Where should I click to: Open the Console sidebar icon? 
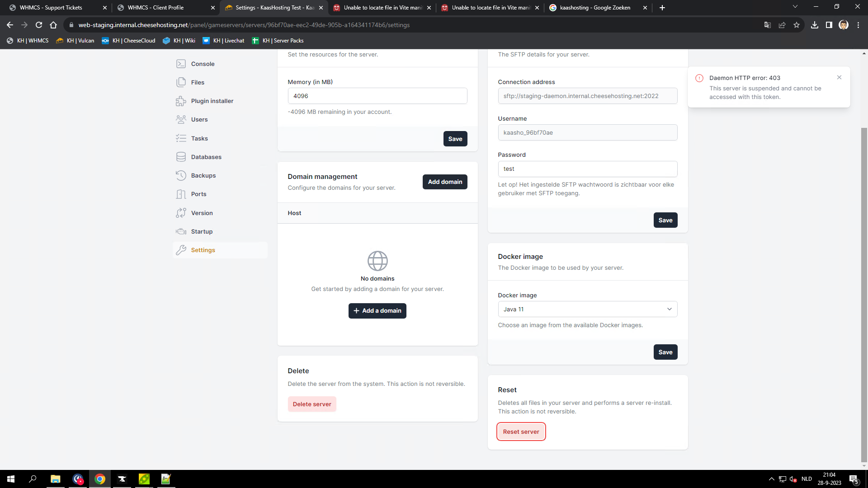[x=181, y=64]
